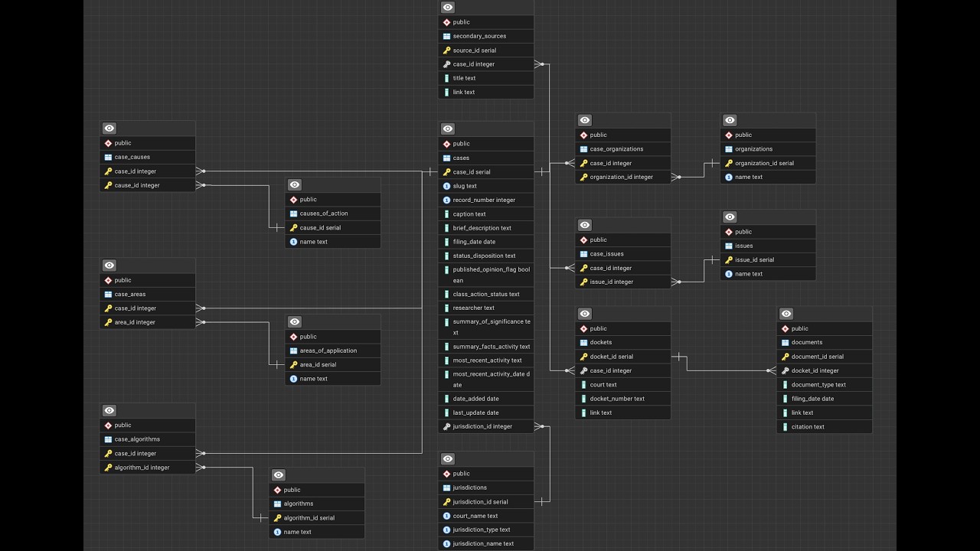Click the key icon beside organization_id serial

[x=728, y=163]
